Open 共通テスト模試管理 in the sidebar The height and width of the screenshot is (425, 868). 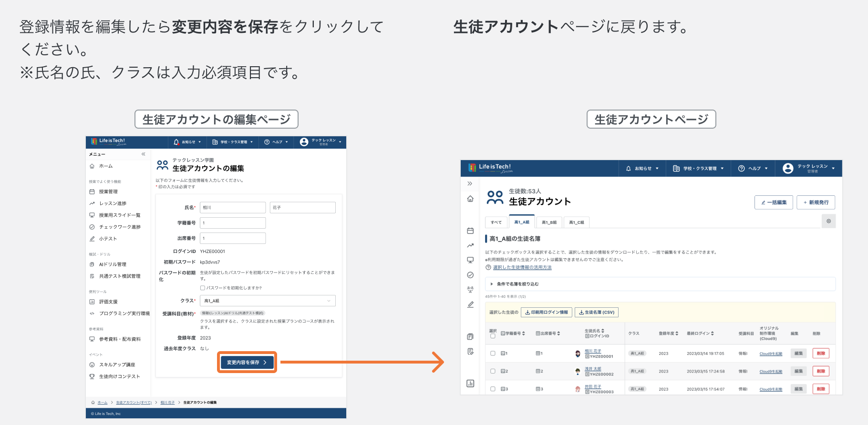[x=115, y=276]
